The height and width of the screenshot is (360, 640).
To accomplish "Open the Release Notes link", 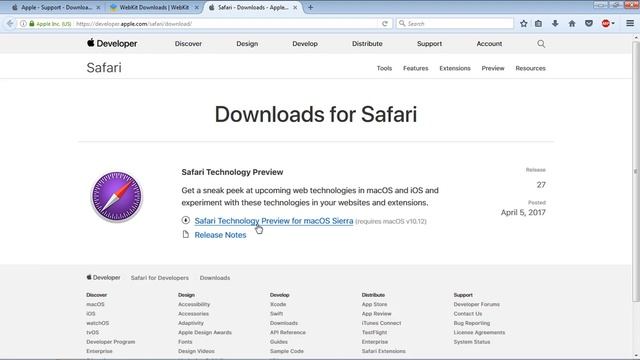I will tap(220, 235).
